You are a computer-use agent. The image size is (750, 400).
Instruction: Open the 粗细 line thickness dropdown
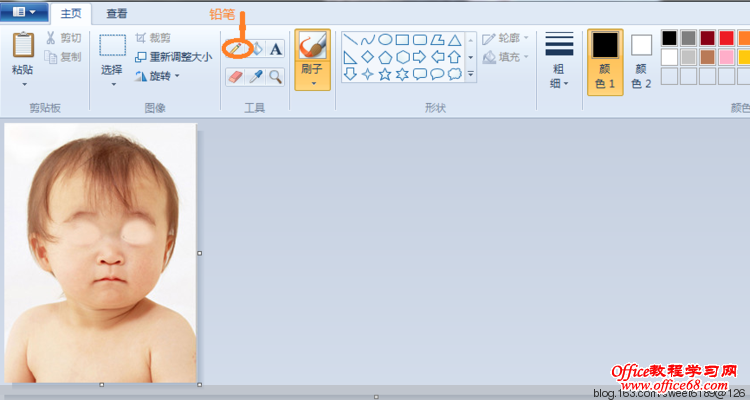point(559,60)
